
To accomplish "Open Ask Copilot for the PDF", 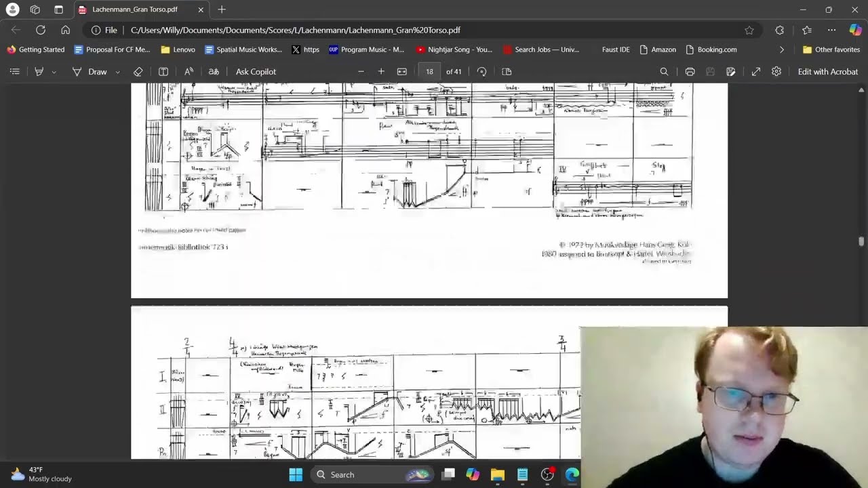I will (256, 71).
